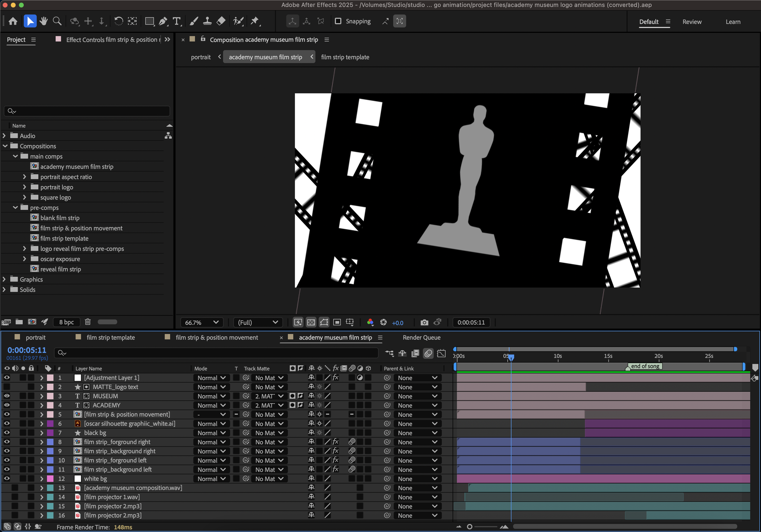Screen dimensions: 761x532
Task: Expand ACADEMY layer properties
Action: 41,405
